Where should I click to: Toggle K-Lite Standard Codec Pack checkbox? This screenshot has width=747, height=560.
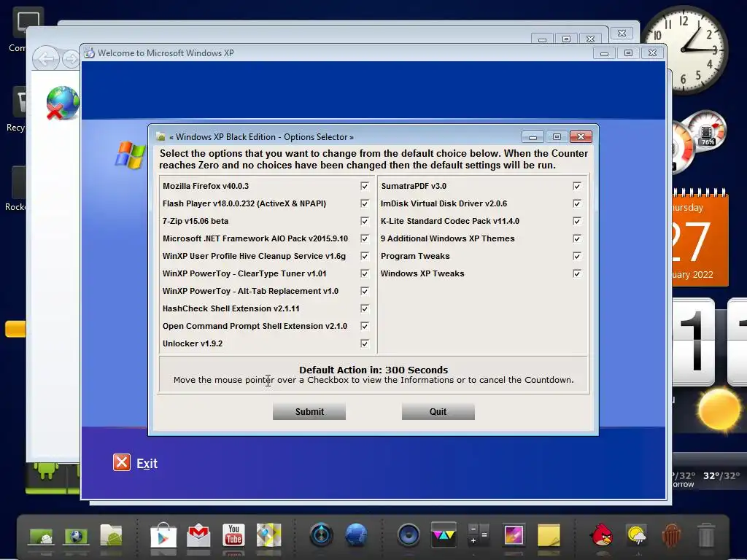coord(577,222)
